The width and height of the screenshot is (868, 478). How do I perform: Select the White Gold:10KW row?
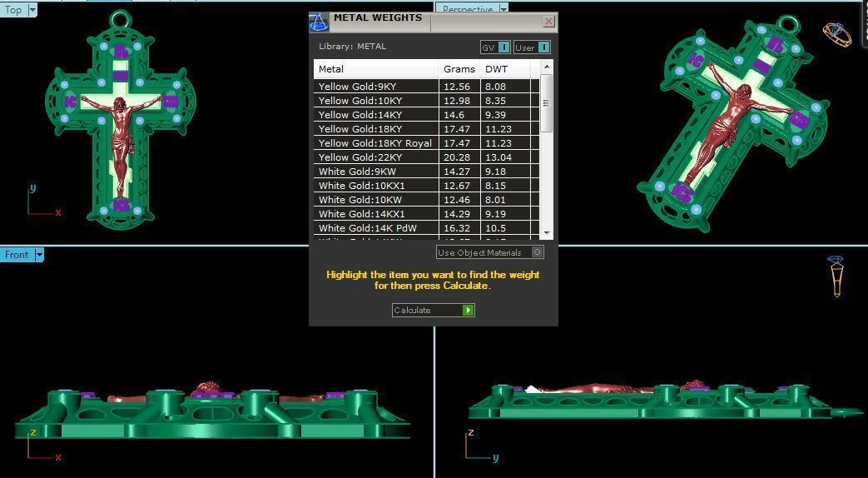426,199
